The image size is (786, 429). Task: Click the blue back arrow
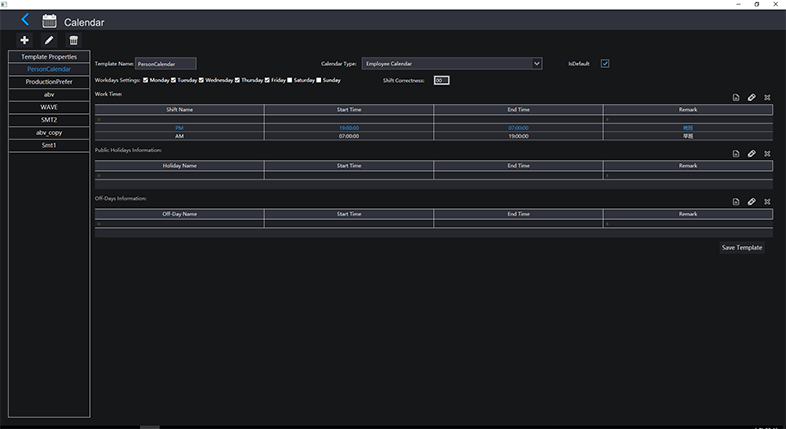pos(25,20)
